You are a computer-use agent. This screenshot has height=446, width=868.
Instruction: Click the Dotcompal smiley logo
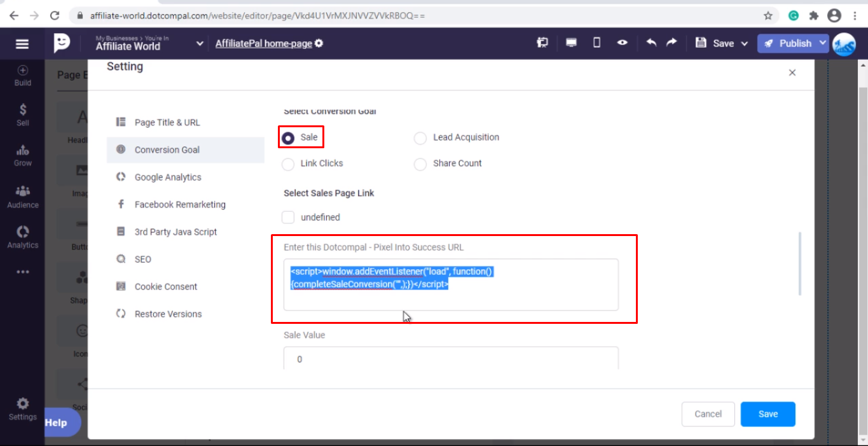(x=62, y=43)
